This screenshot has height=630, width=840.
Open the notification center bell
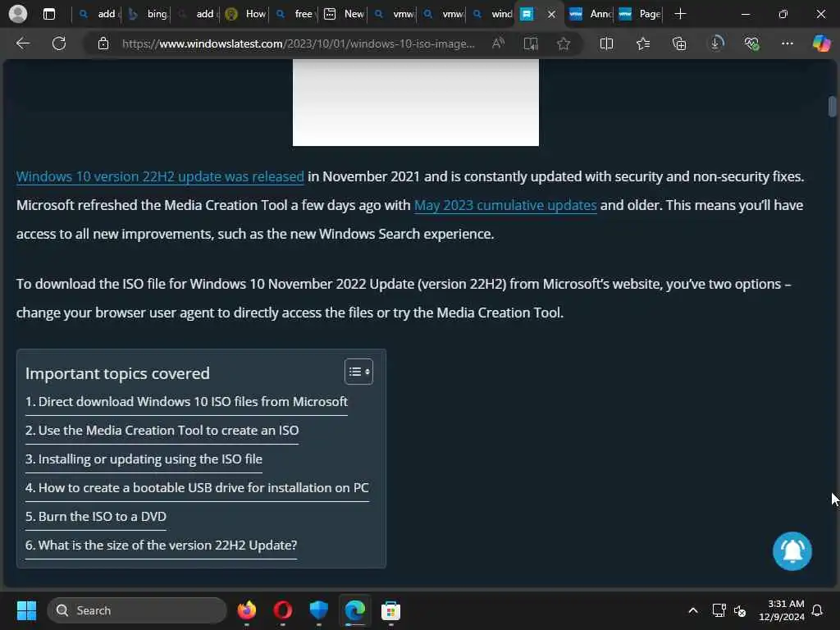coord(818,610)
